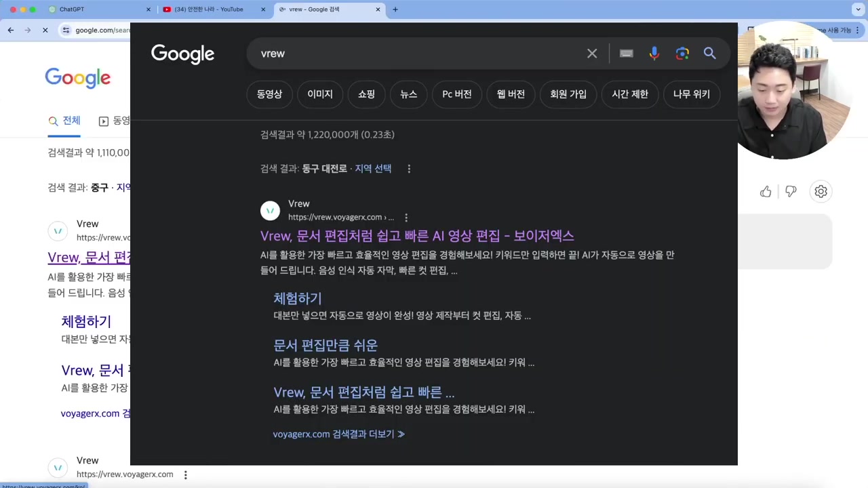
Task: Click thumbs up icon on the right
Action: click(x=766, y=192)
